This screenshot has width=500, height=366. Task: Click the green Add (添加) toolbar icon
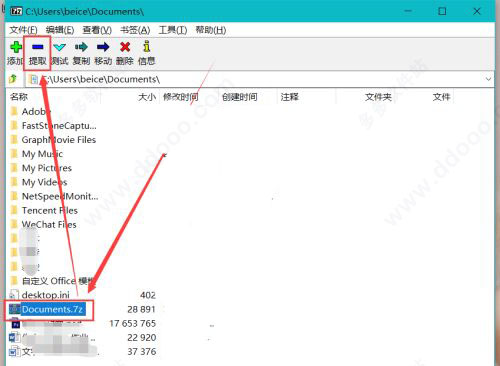pyautogui.click(x=16, y=47)
